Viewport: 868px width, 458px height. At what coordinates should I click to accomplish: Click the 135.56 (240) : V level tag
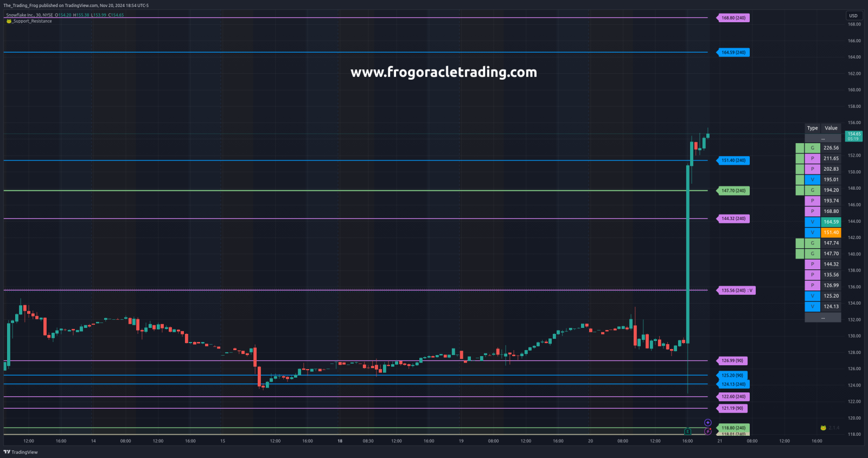click(x=736, y=291)
